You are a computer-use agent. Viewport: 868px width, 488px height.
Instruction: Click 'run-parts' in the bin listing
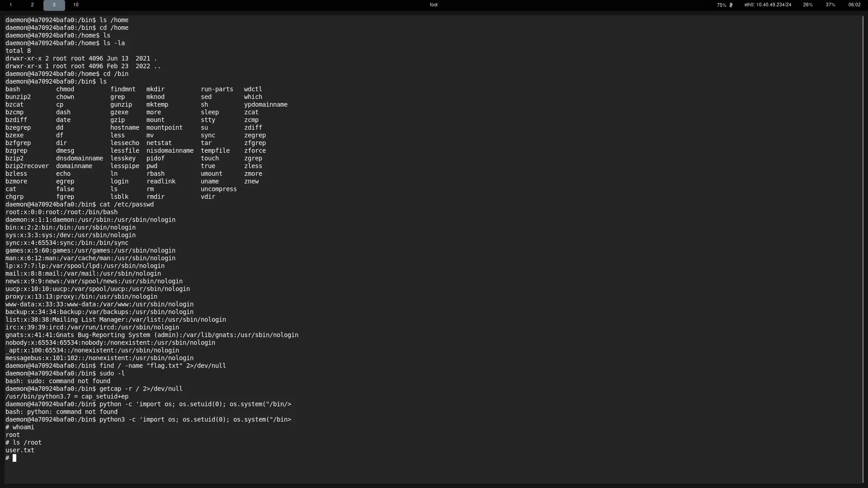217,89
